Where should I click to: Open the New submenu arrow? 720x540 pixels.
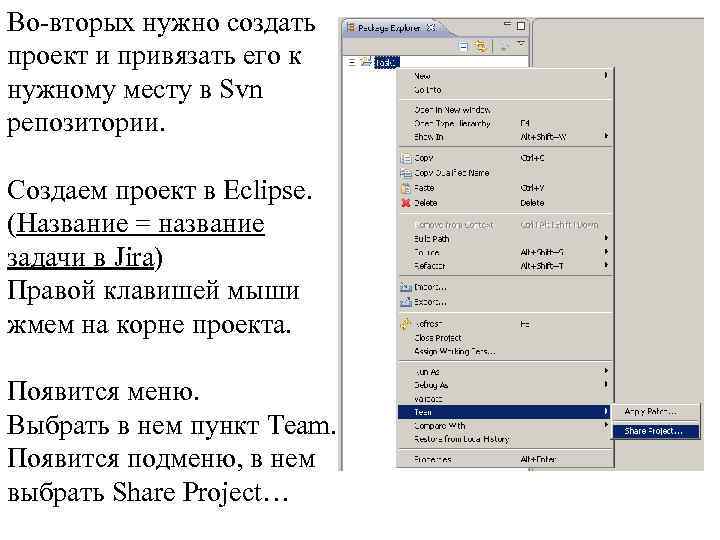click(x=606, y=75)
